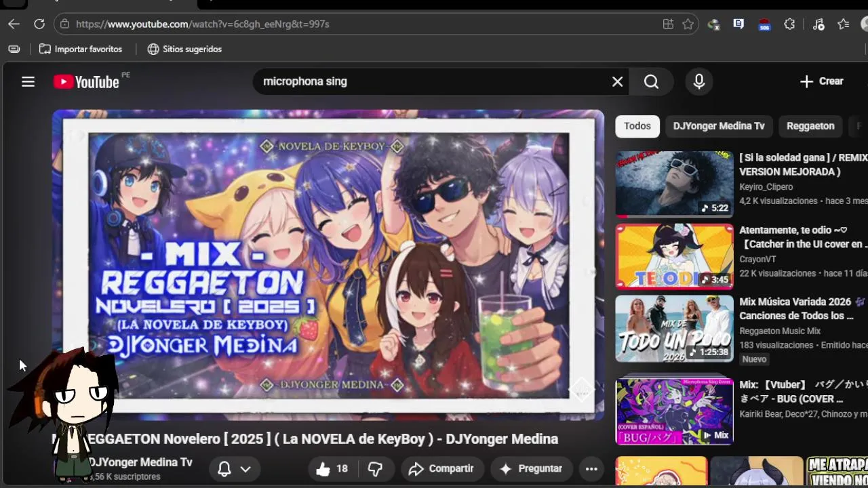The width and height of the screenshot is (868, 488).
Task: Open the globe extension with x badge
Action: pyautogui.click(x=713, y=24)
